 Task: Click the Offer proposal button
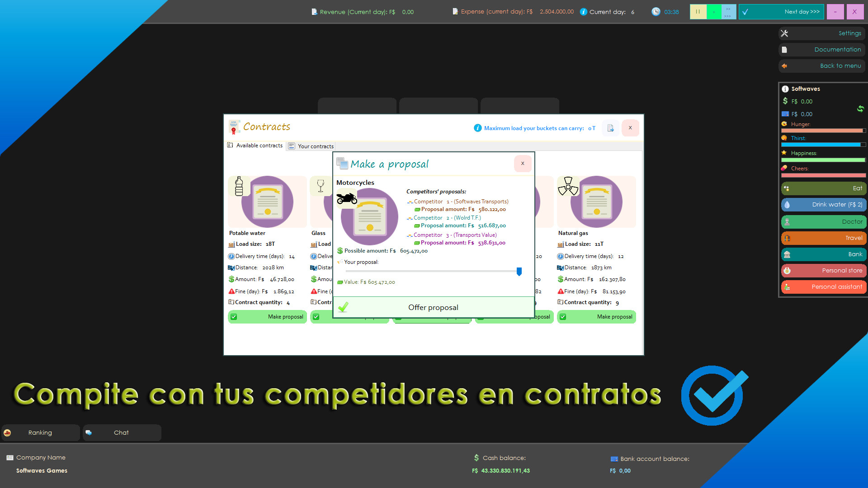tap(433, 308)
